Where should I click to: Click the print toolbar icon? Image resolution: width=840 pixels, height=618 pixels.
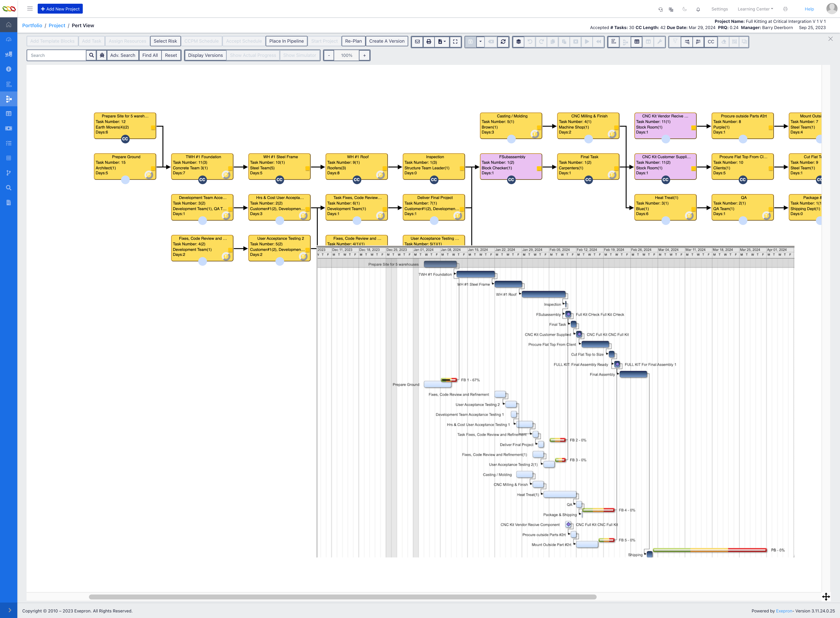tap(429, 42)
